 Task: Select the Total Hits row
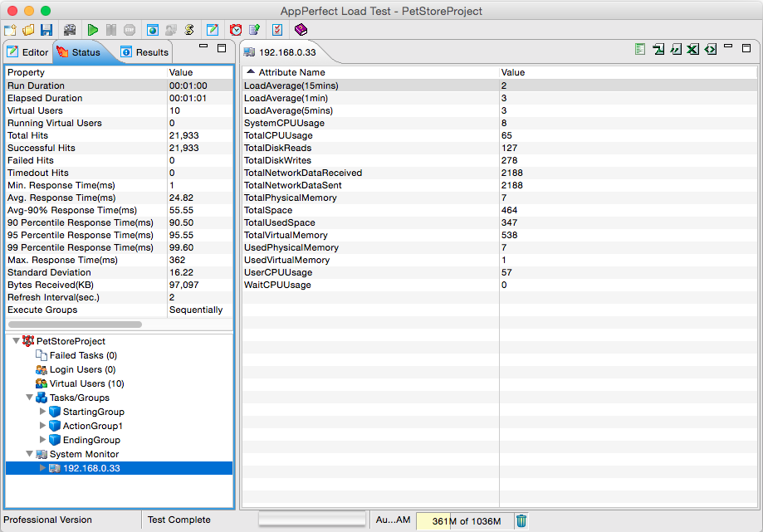point(120,135)
